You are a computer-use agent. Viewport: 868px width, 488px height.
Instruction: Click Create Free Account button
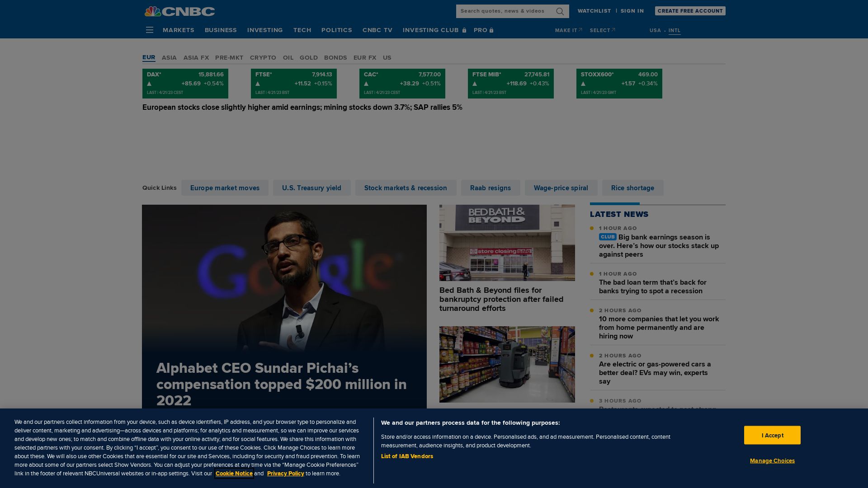690,11
